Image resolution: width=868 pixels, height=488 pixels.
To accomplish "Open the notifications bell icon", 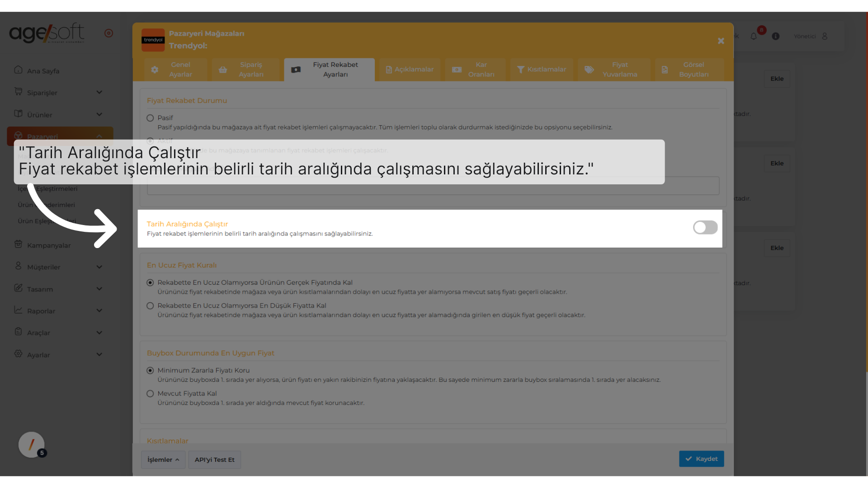I will [x=754, y=36].
